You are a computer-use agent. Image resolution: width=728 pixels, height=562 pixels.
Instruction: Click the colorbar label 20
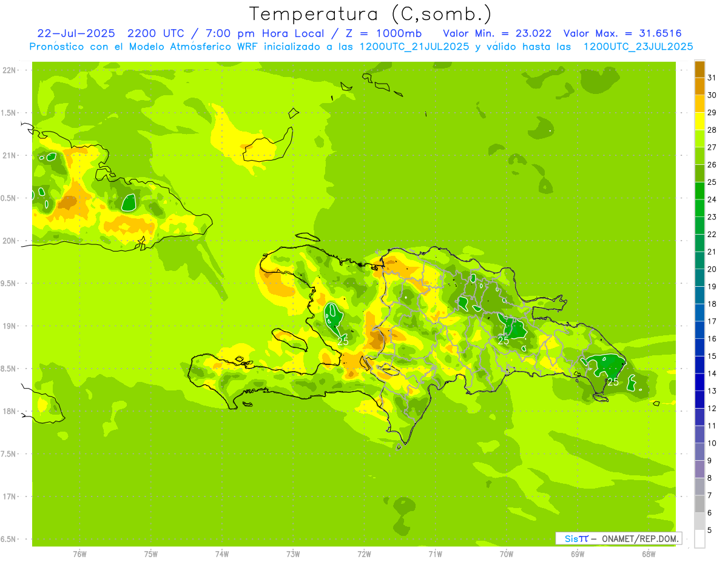tap(712, 269)
